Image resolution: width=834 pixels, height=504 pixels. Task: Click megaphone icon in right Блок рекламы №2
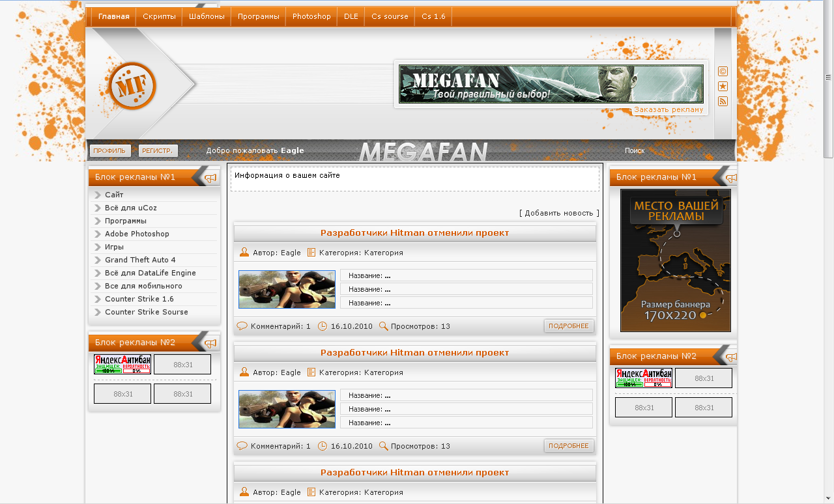click(732, 357)
